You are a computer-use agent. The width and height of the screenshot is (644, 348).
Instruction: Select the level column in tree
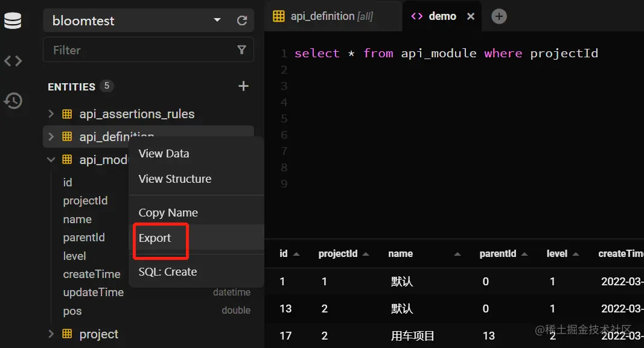pyautogui.click(x=74, y=256)
